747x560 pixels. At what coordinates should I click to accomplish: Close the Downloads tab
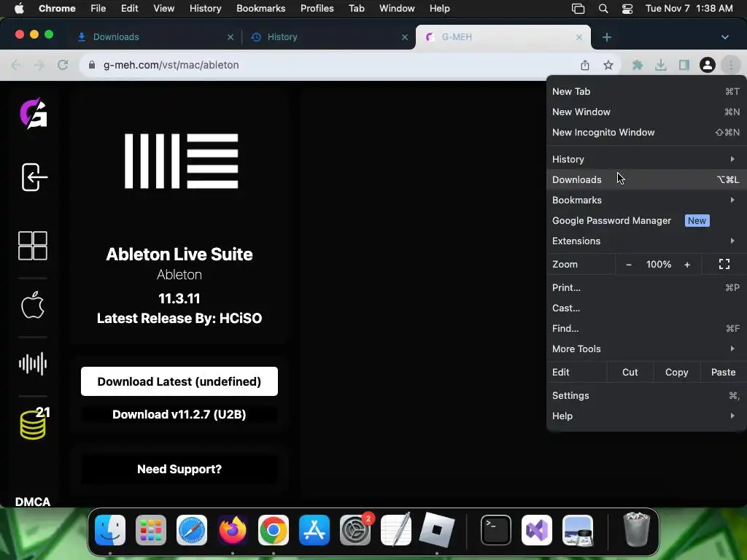tap(231, 37)
